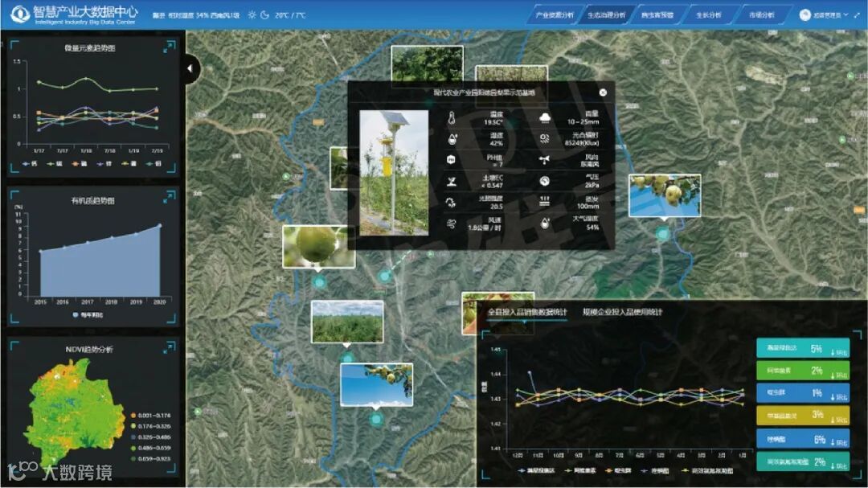Open the 产业资源分析 navigation tab

pyautogui.click(x=555, y=15)
